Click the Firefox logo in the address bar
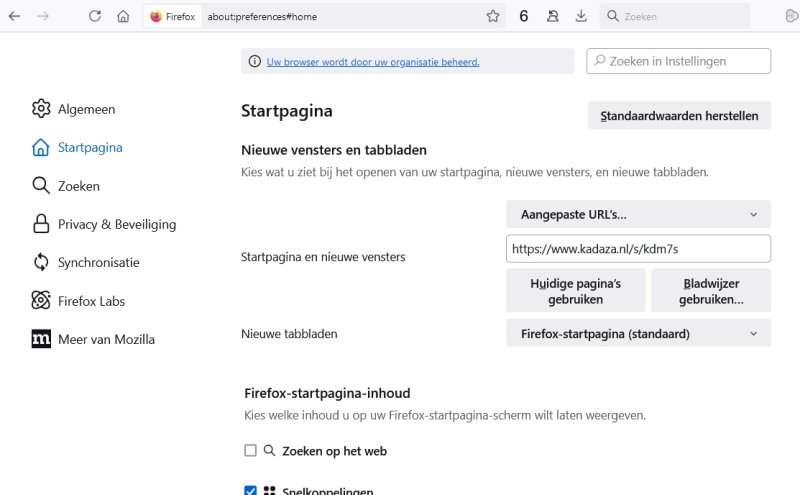Screen dimensions: 800x495 (x=156, y=16)
